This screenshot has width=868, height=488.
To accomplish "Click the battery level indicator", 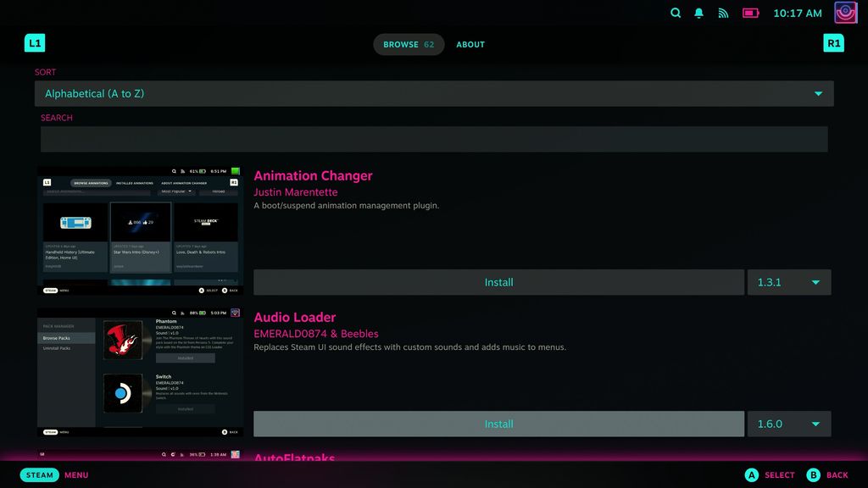I will pyautogui.click(x=749, y=13).
